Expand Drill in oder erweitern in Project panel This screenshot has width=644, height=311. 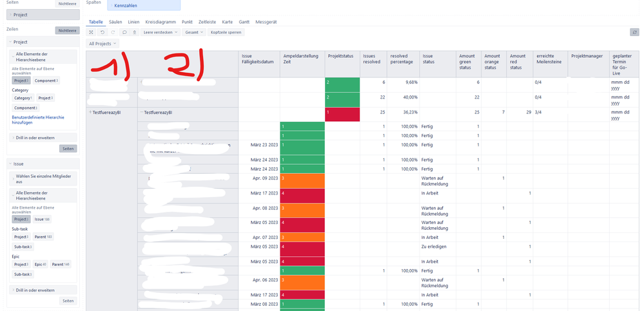pos(43,137)
